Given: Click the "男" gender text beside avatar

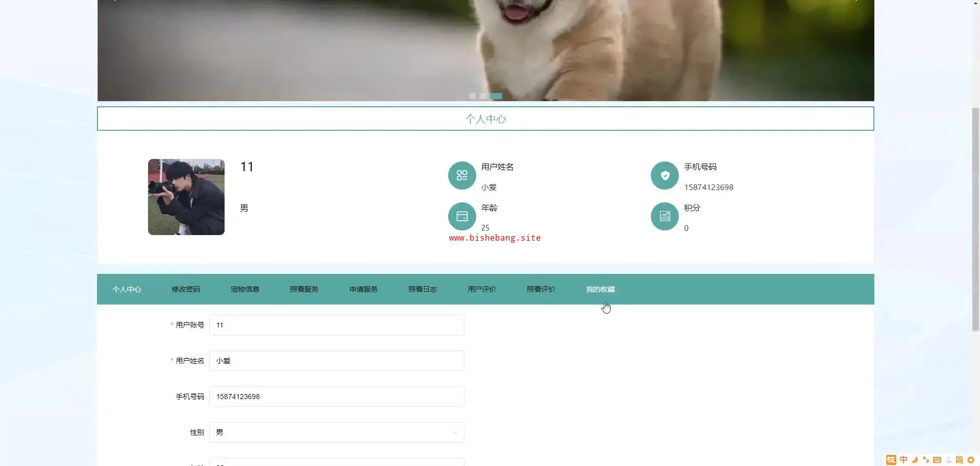Looking at the screenshot, I should click(x=244, y=208).
